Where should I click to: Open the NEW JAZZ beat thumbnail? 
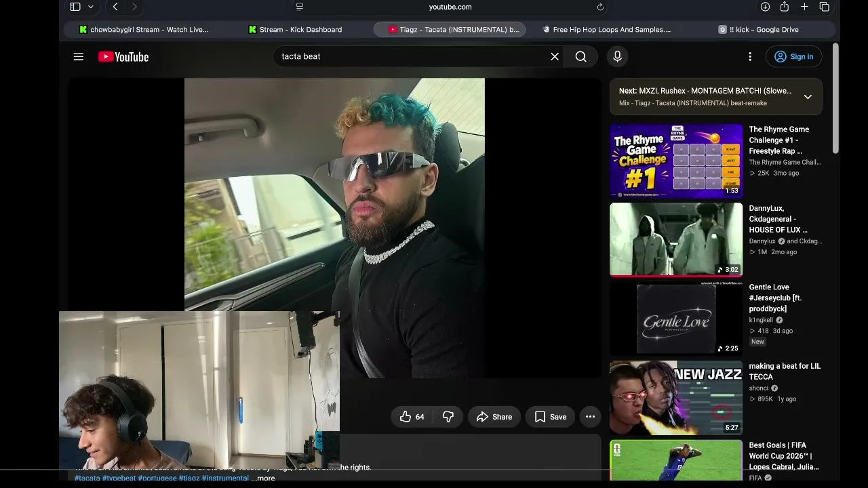676,397
